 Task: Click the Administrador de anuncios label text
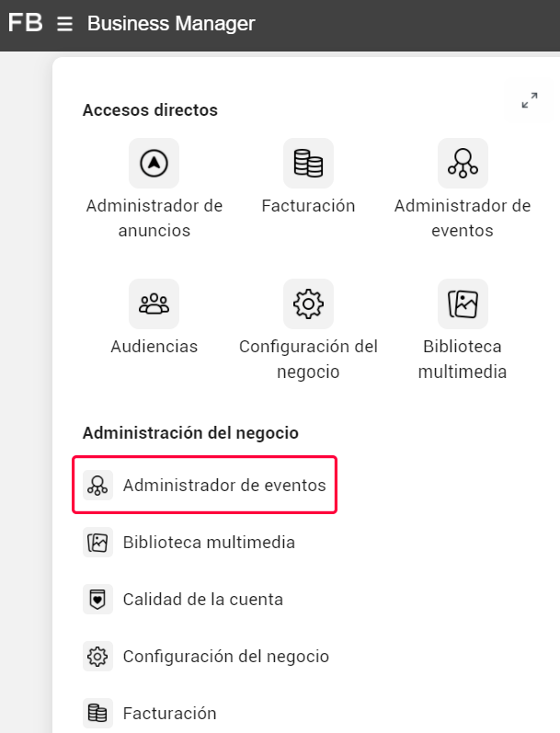pyautogui.click(x=154, y=218)
